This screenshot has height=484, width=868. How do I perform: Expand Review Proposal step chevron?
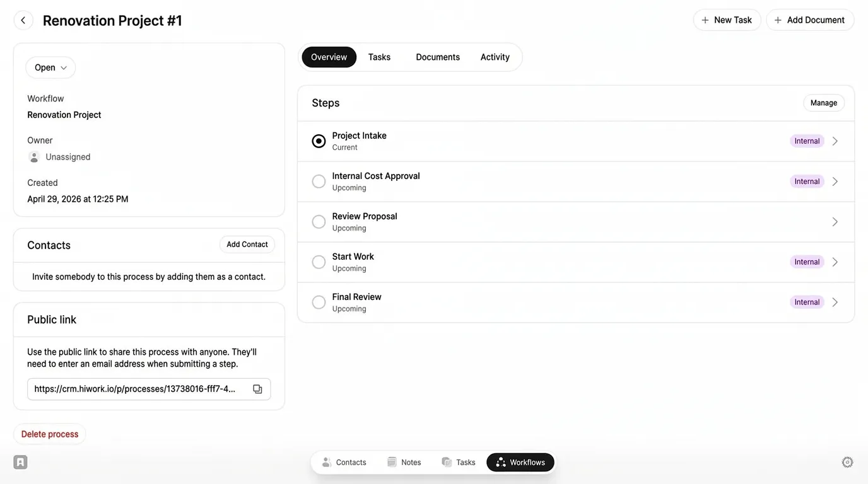pos(835,222)
